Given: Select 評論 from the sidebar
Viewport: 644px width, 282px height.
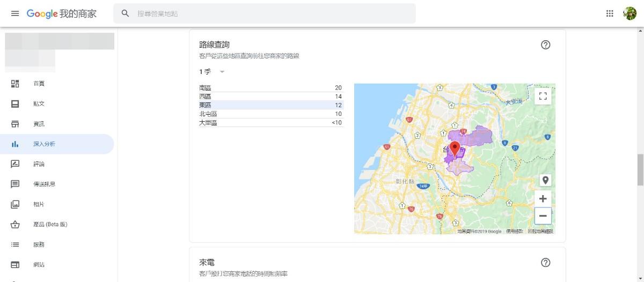Looking at the screenshot, I should [39, 164].
